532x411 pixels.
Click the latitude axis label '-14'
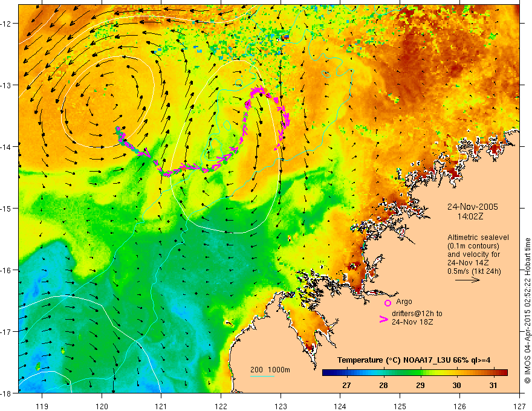[7, 147]
